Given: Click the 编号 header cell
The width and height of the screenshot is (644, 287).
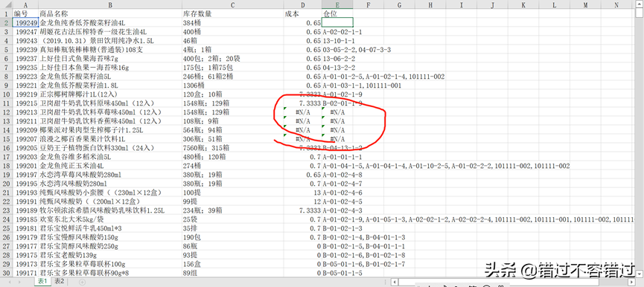Looking at the screenshot, I should [x=25, y=13].
